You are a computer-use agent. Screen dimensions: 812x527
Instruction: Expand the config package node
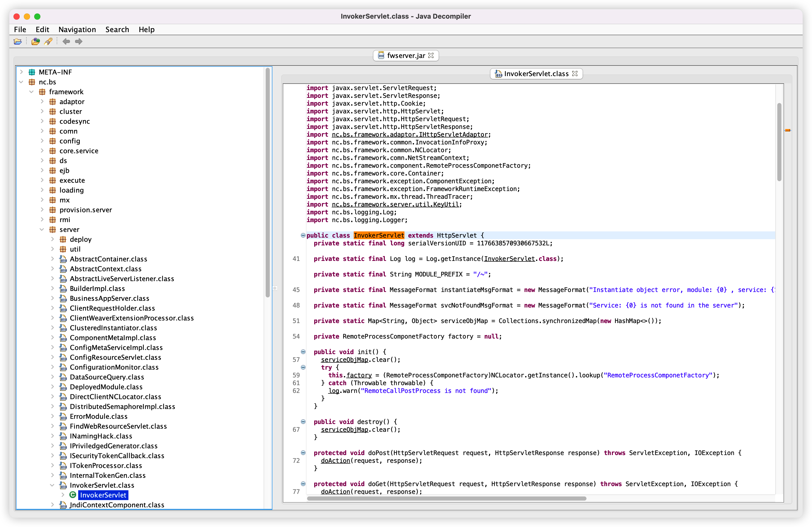tap(42, 141)
